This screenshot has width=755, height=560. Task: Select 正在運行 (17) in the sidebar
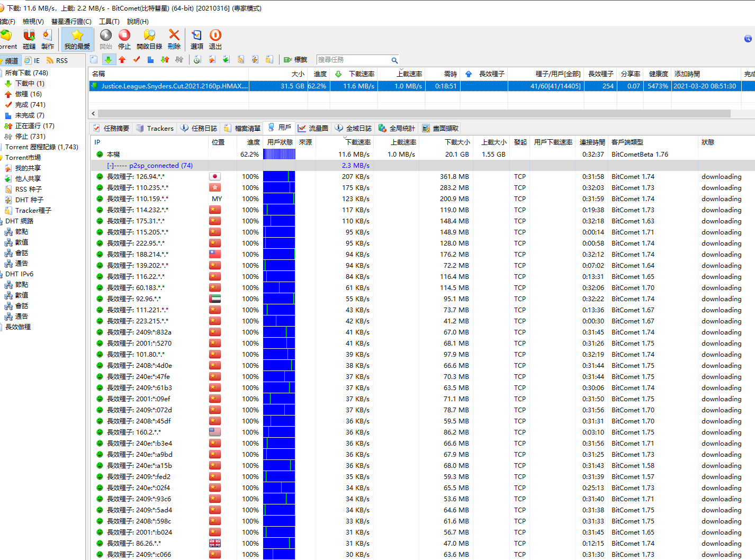point(34,126)
